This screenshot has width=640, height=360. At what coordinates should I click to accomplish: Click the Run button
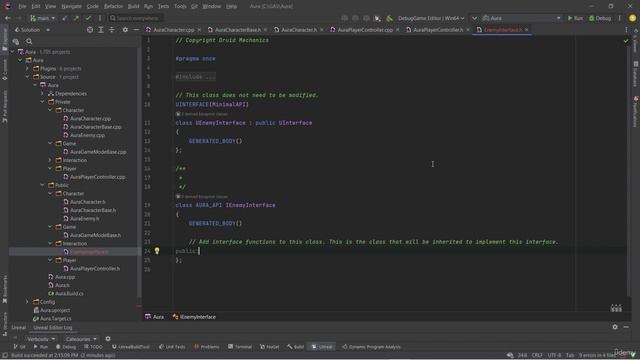pyautogui.click(x=575, y=18)
